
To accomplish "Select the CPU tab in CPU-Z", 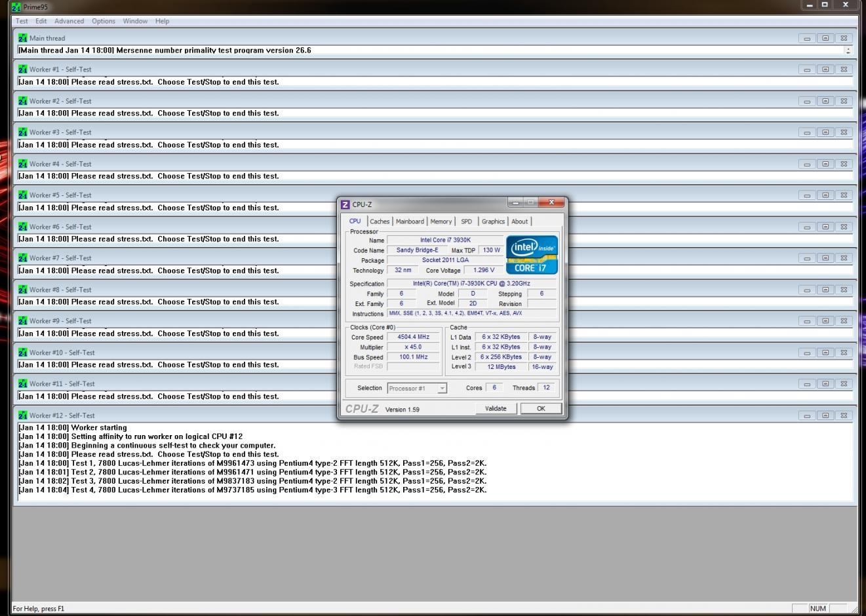I will 355,221.
